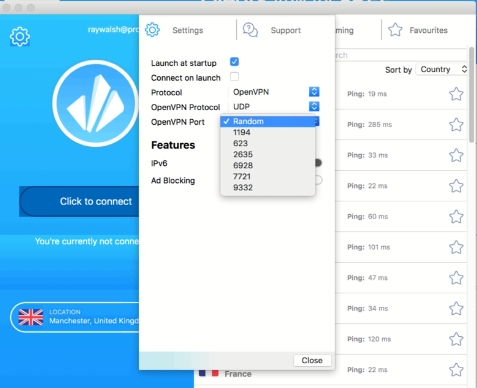Open the Manchester location selector
This screenshot has width=477, height=388.
click(75, 317)
